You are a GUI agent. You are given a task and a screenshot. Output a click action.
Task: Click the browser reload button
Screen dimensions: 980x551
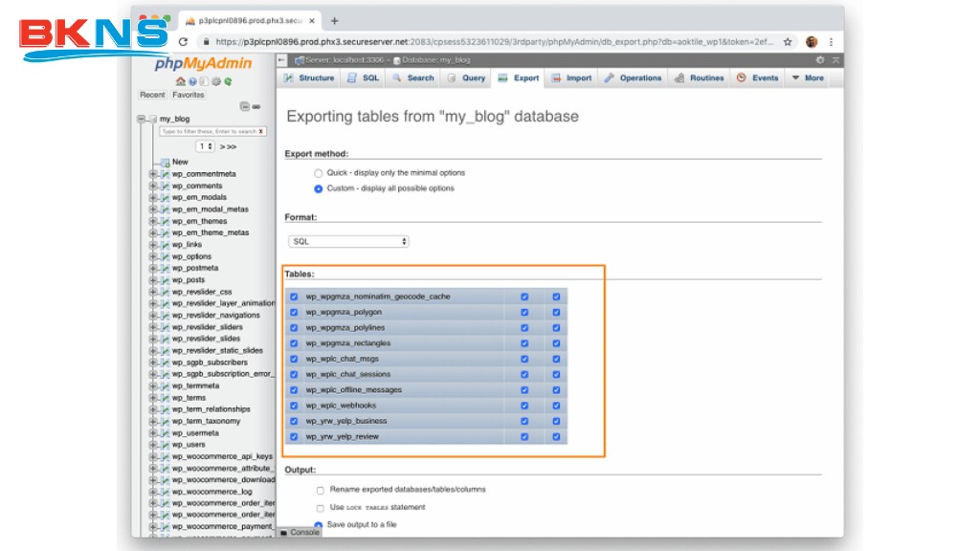tap(184, 42)
